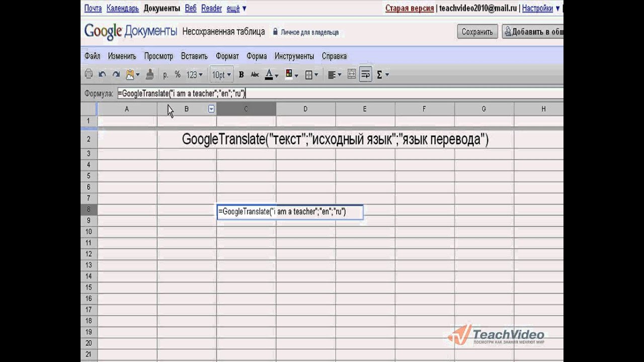
Task: Click in the formula bar field
Action: (340, 93)
